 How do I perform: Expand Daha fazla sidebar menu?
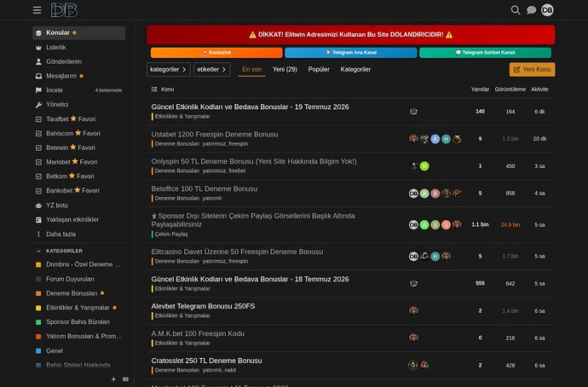tap(78, 234)
